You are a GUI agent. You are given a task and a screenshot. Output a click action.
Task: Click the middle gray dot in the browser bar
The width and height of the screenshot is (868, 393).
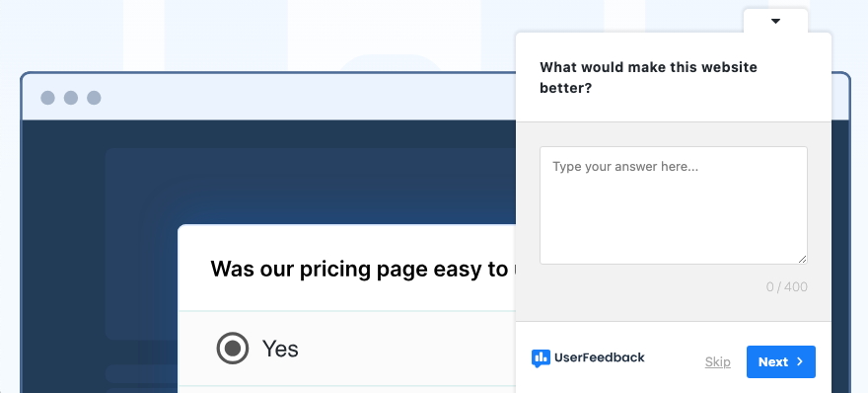(x=71, y=98)
